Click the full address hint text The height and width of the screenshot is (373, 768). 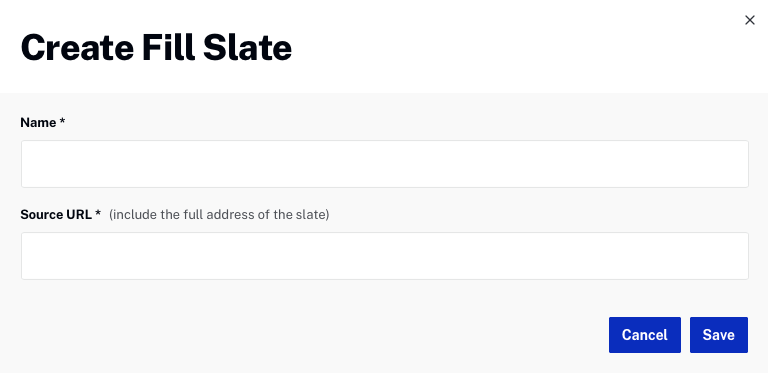pos(219,215)
